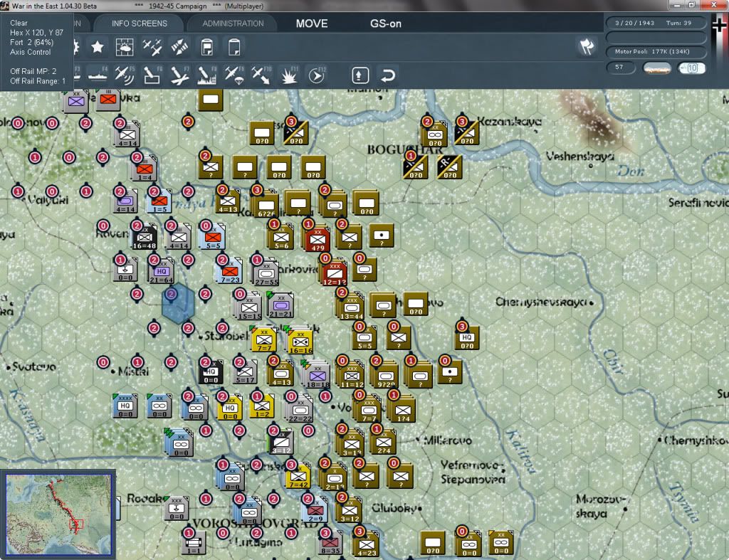Click the German cross flag emblem
Viewport: 729px width, 560px height.
[x=719, y=26]
